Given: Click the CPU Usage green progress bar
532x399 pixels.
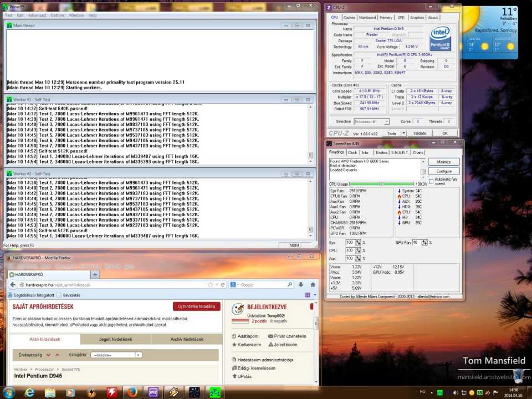Looking at the screenshot, I should pyautogui.click(x=381, y=184).
